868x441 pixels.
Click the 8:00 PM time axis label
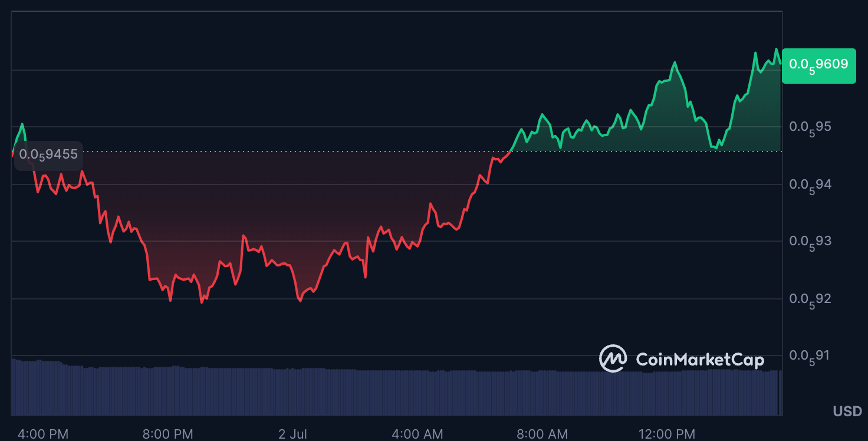pyautogui.click(x=167, y=435)
